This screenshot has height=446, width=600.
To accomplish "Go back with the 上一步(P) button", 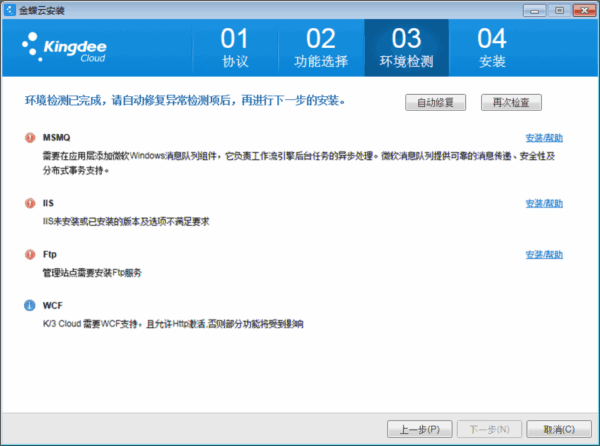I will [x=420, y=429].
